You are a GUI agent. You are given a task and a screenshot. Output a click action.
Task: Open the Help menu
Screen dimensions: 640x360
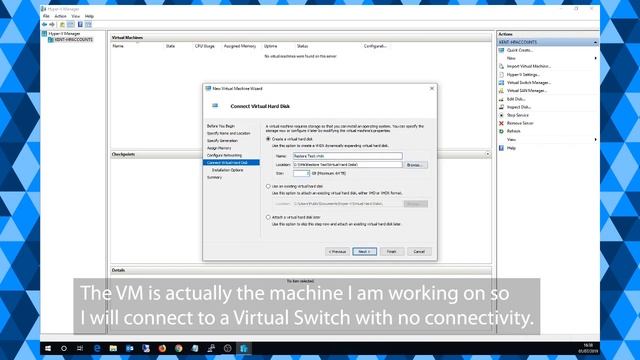pyautogui.click(x=89, y=16)
